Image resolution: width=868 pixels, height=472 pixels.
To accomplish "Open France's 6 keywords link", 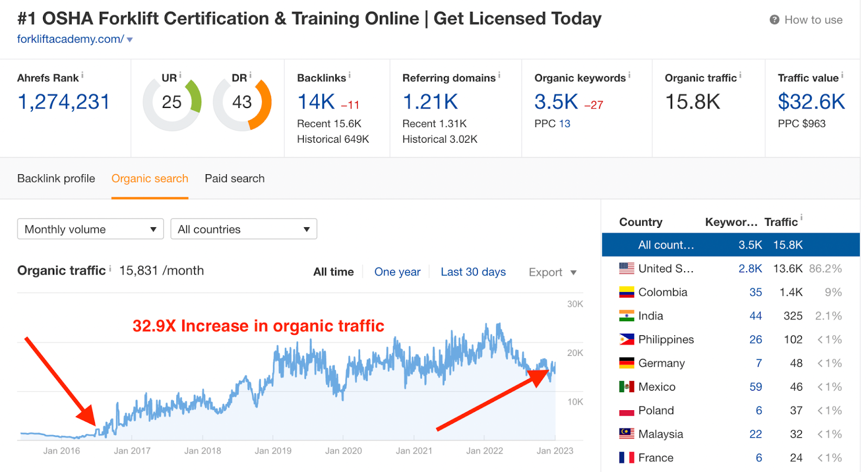I will (759, 458).
